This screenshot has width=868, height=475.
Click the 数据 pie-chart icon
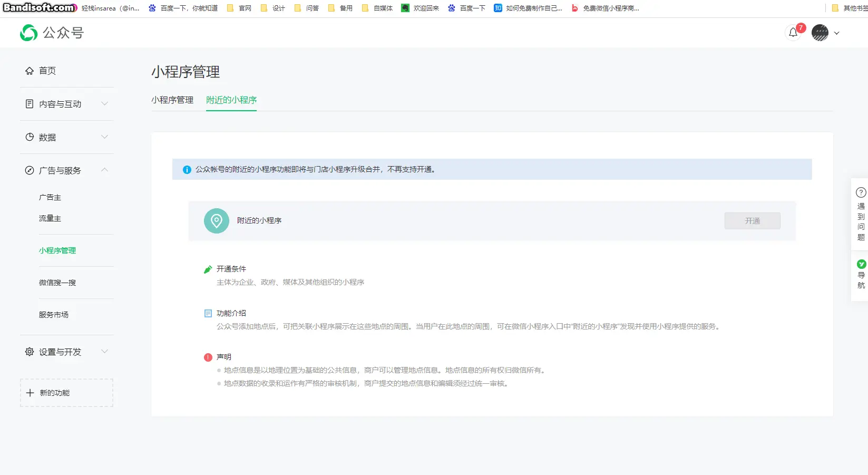click(x=30, y=137)
